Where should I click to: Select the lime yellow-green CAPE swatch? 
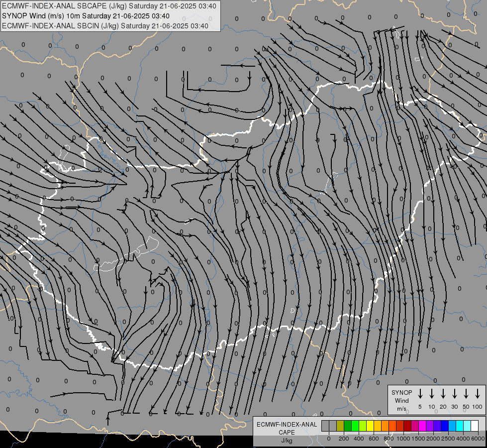click(x=363, y=426)
